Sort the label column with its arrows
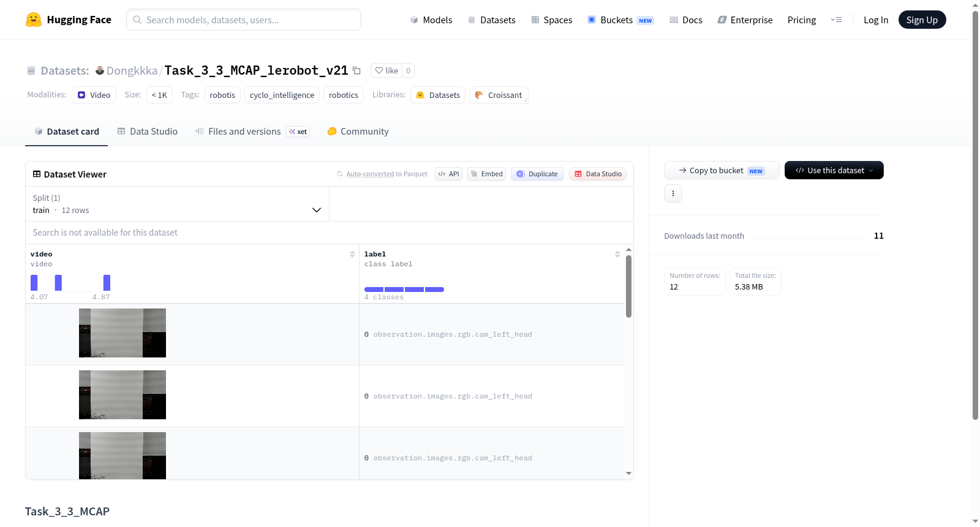This screenshot has height=527, width=980. point(617,254)
